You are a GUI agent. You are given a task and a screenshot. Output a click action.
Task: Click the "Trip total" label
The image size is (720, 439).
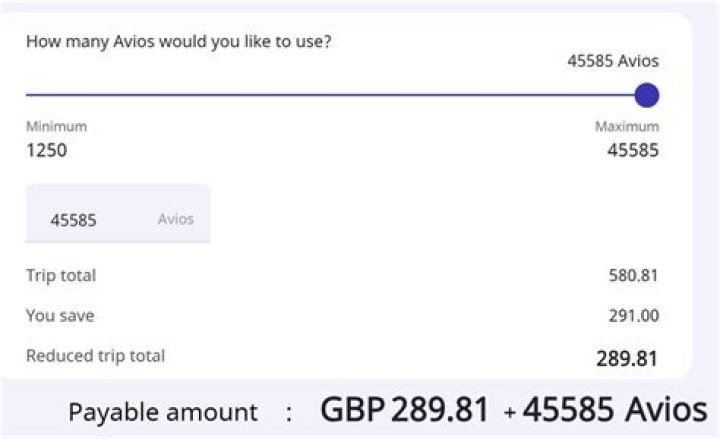click(61, 276)
